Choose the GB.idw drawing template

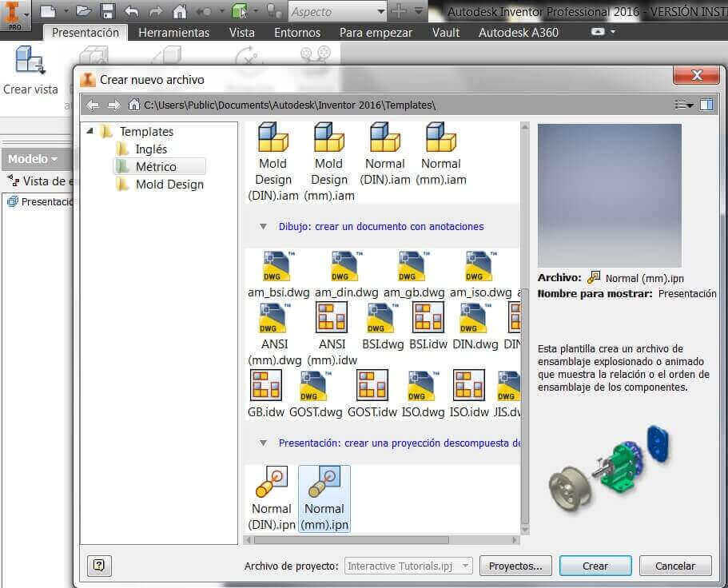[x=265, y=393]
